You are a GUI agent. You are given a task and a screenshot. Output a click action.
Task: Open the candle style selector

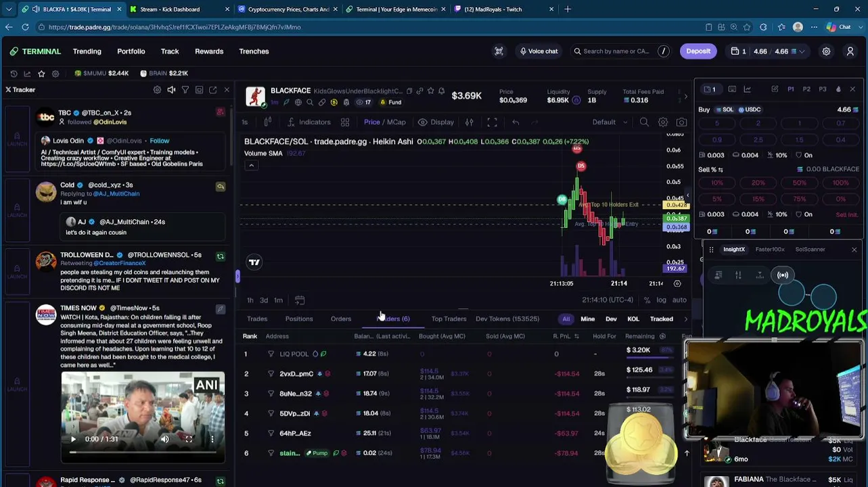point(268,122)
